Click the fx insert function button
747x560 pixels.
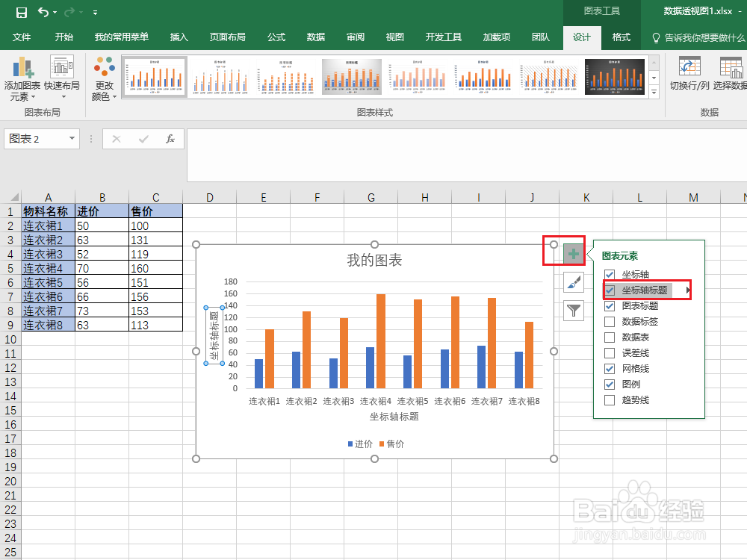click(170, 139)
